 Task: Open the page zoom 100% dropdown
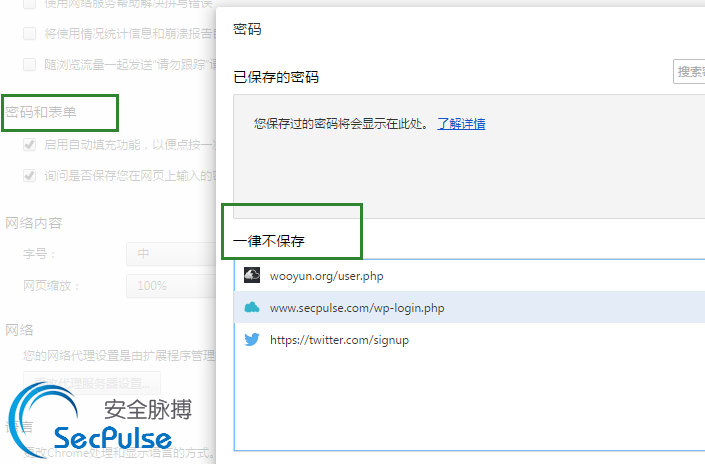coord(171,286)
